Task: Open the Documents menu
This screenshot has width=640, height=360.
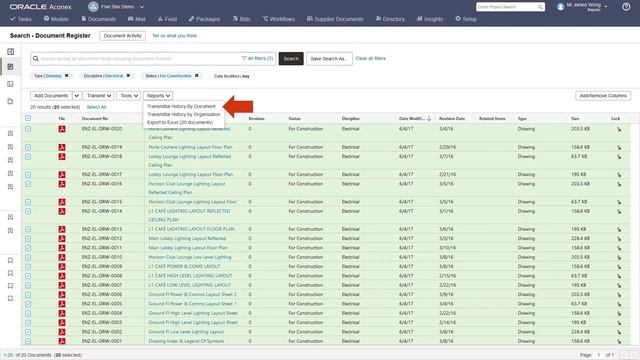Action: click(98, 19)
